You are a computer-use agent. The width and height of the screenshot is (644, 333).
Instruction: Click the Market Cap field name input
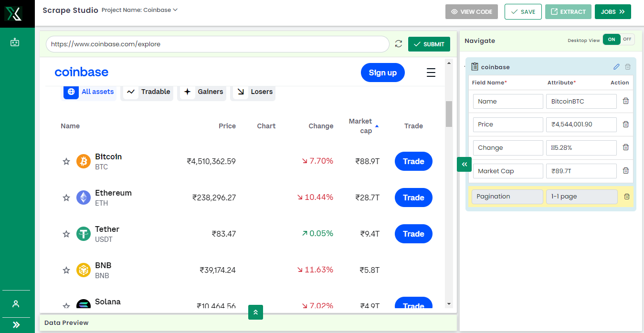coord(508,171)
